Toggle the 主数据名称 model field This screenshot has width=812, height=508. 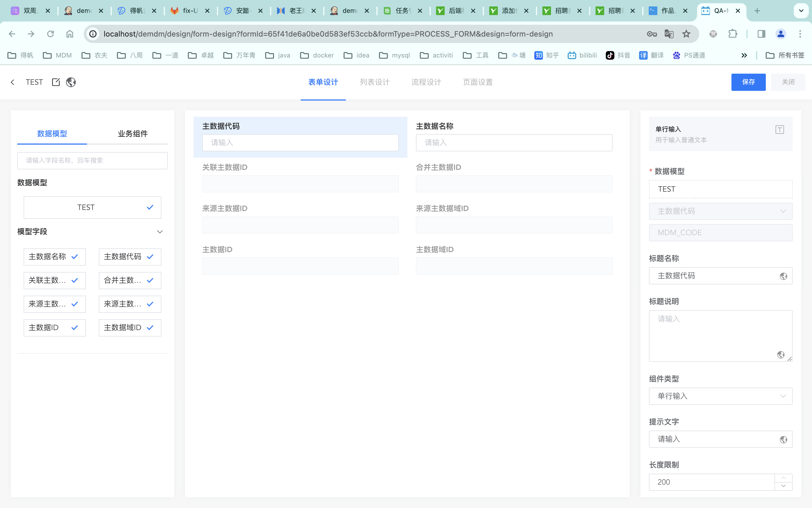click(x=55, y=257)
